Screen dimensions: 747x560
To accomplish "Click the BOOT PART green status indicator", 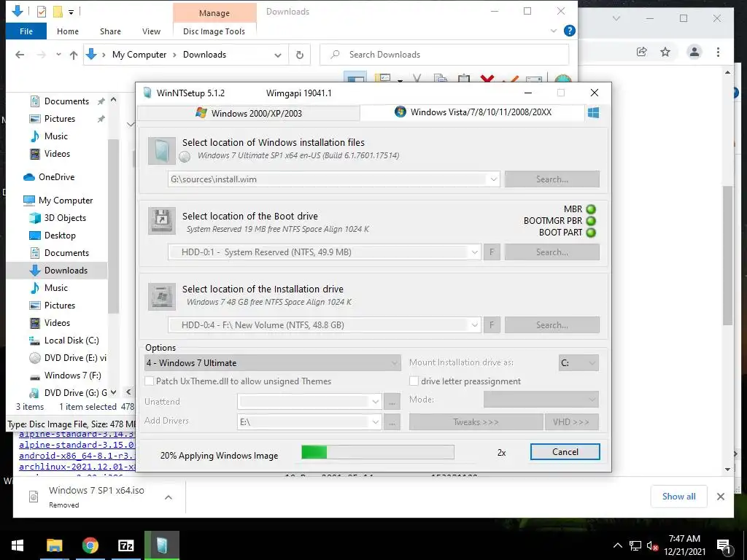I will (x=591, y=233).
